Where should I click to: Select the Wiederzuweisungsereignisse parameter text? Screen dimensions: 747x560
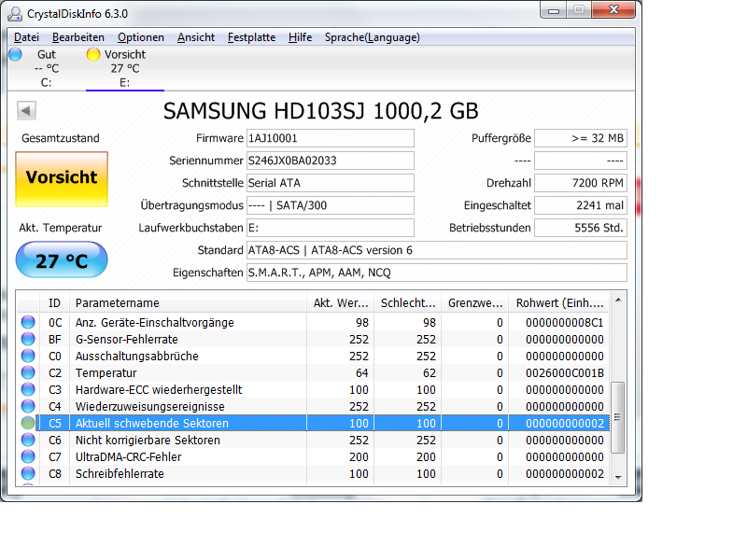pyautogui.click(x=150, y=406)
